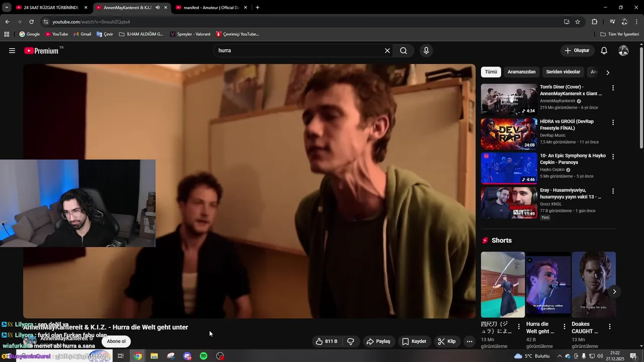Open options for 'Hurra die Welt geht' short
Image resolution: width=644 pixels, height=362 pixels.
[x=564, y=327]
